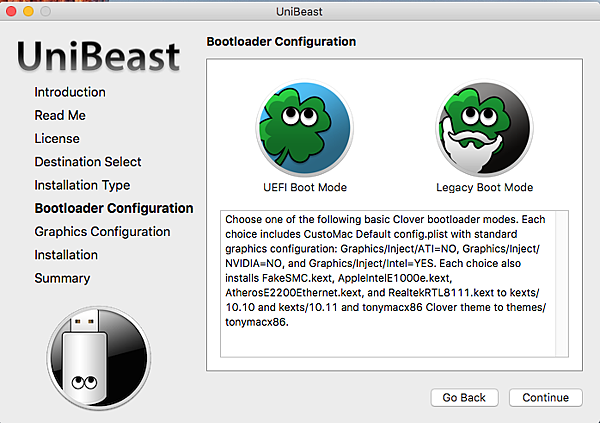Click the Legacy Boot Mode label
This screenshot has width=600, height=423.
click(x=484, y=187)
